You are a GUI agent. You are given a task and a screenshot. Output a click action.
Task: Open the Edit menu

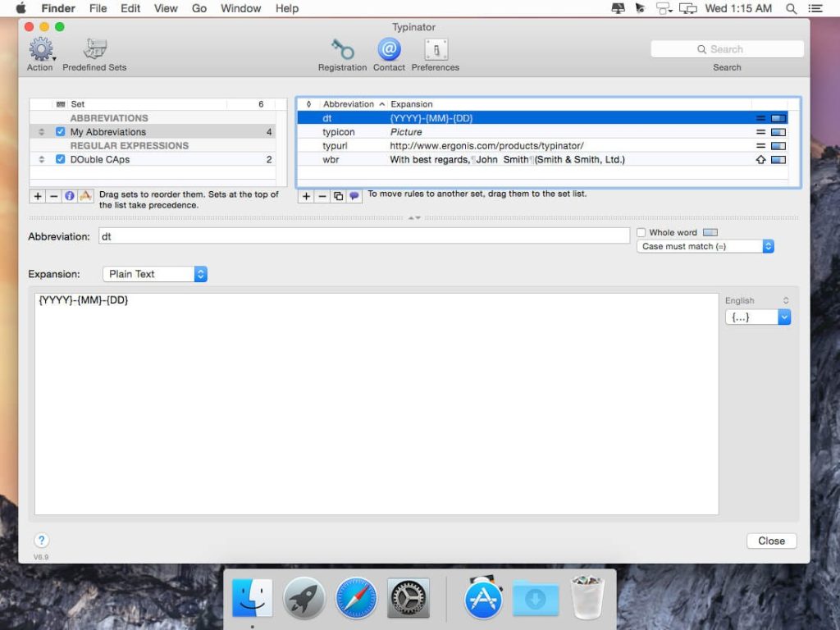[x=130, y=8]
